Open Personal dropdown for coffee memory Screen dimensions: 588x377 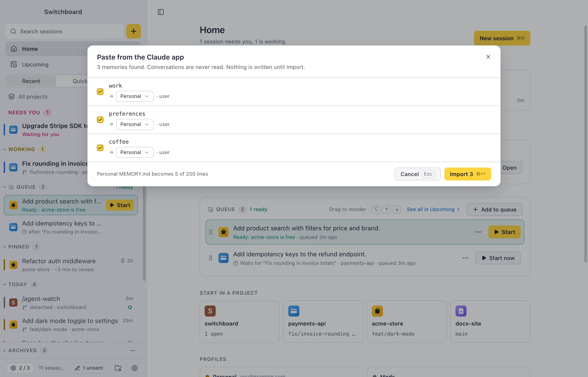tap(135, 152)
